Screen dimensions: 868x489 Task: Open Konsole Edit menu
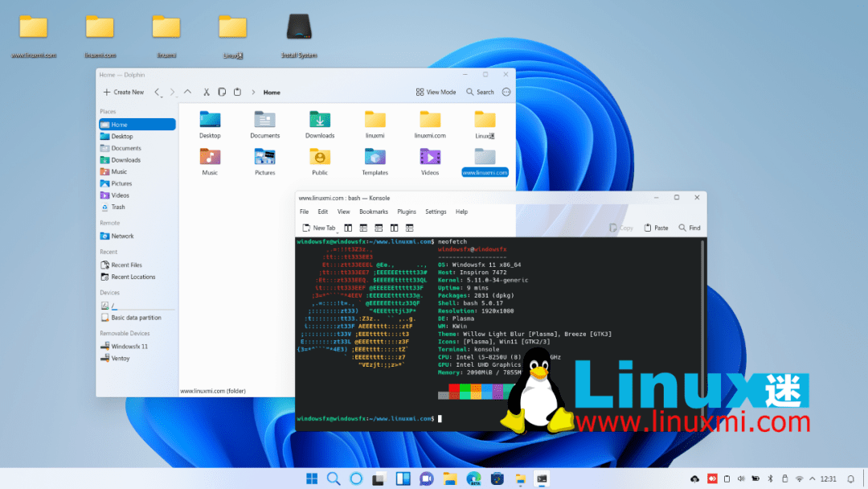click(323, 212)
